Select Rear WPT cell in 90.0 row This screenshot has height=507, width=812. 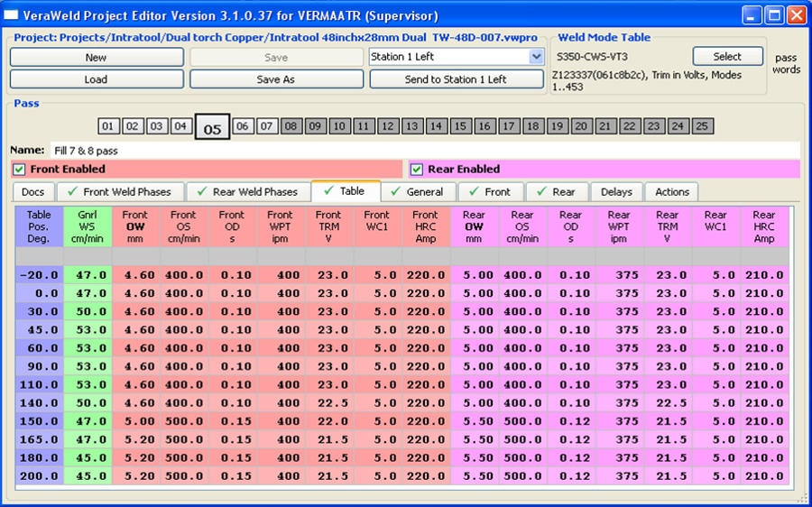click(x=619, y=366)
